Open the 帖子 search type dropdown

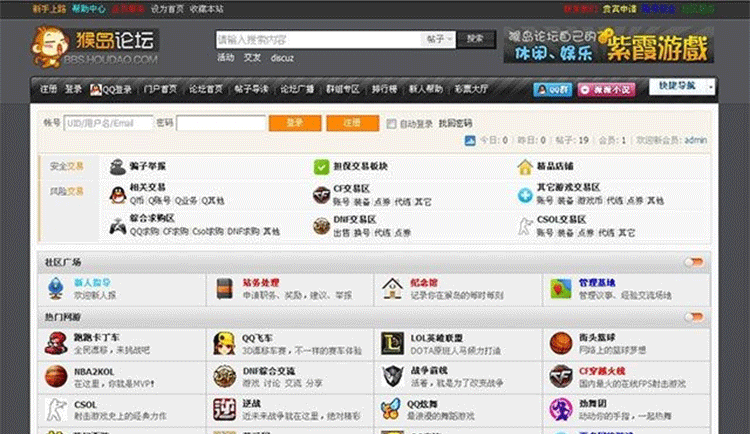(x=438, y=39)
